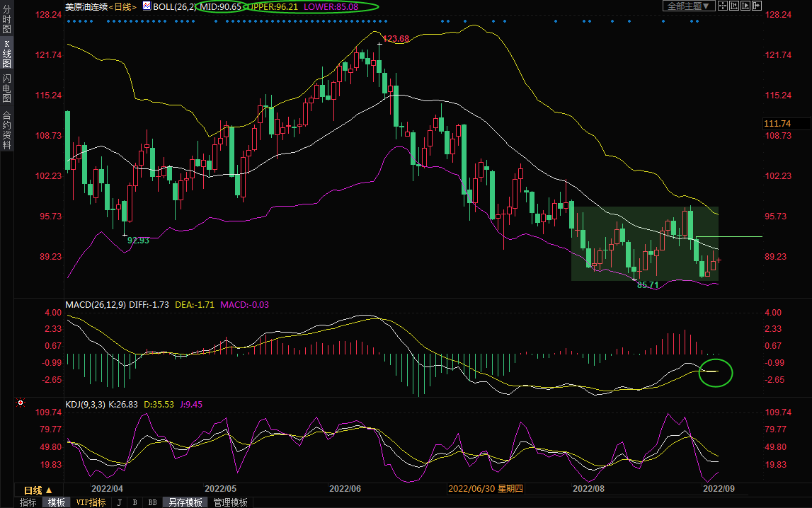The height and width of the screenshot is (508, 812).
Task: Click the 管理模板 button
Action: point(231,502)
